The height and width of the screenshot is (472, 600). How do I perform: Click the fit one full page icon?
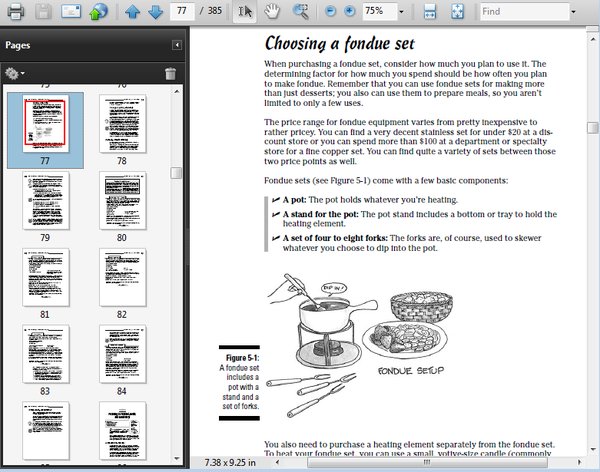[457, 11]
